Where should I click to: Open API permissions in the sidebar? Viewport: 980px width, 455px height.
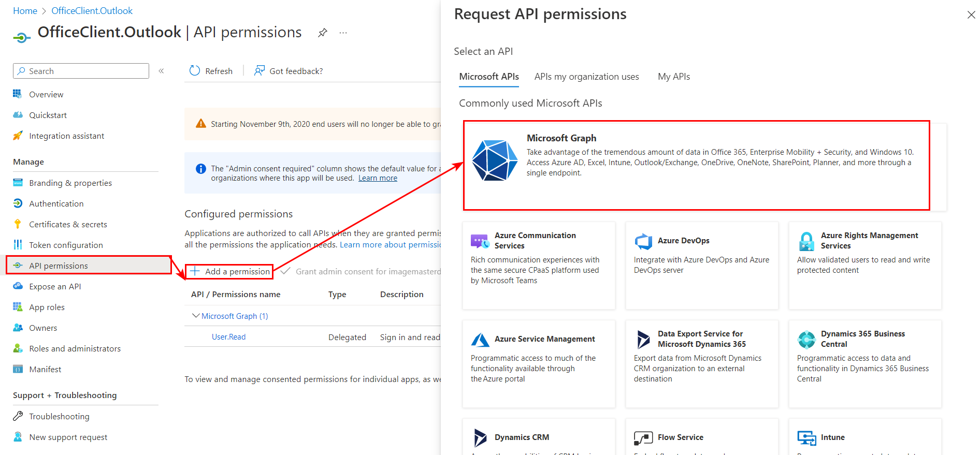89,265
